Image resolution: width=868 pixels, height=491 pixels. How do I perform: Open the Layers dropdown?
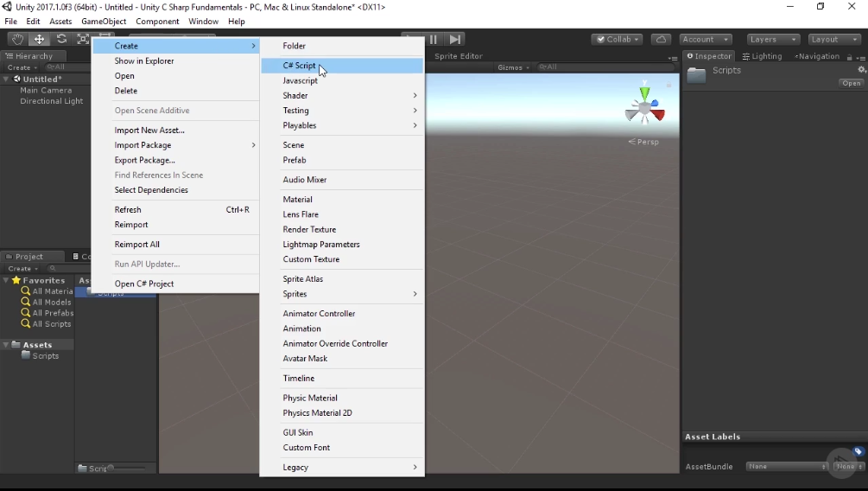[x=773, y=40]
